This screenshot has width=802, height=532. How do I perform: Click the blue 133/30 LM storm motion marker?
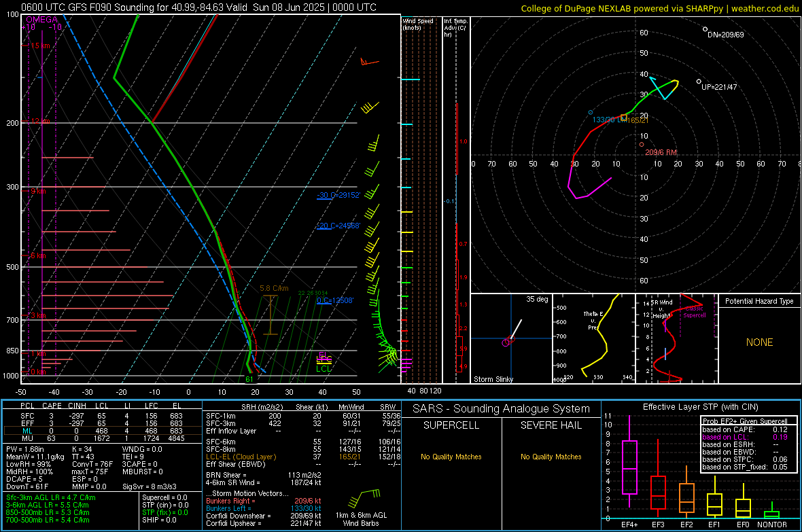(x=591, y=112)
